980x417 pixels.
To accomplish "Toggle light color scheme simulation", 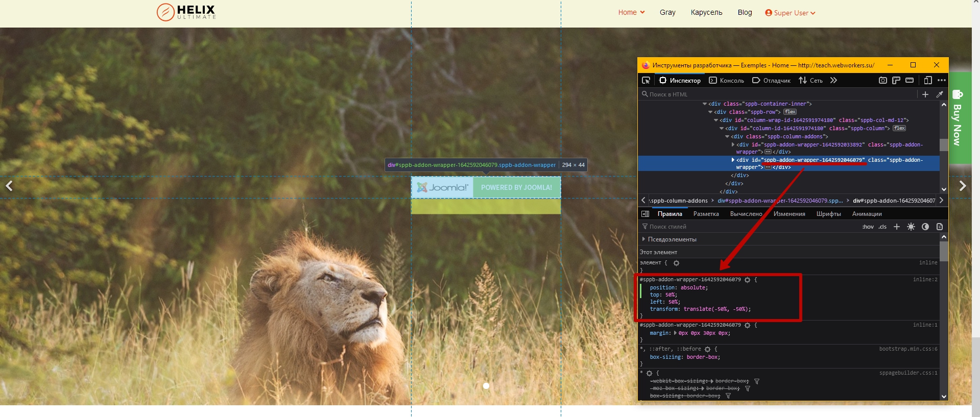I will pyautogui.click(x=911, y=227).
